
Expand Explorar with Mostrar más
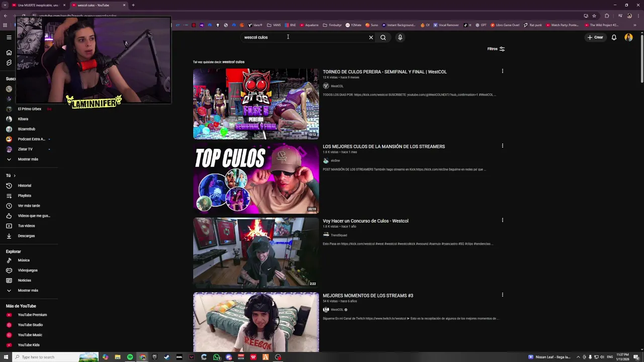pos(29,290)
